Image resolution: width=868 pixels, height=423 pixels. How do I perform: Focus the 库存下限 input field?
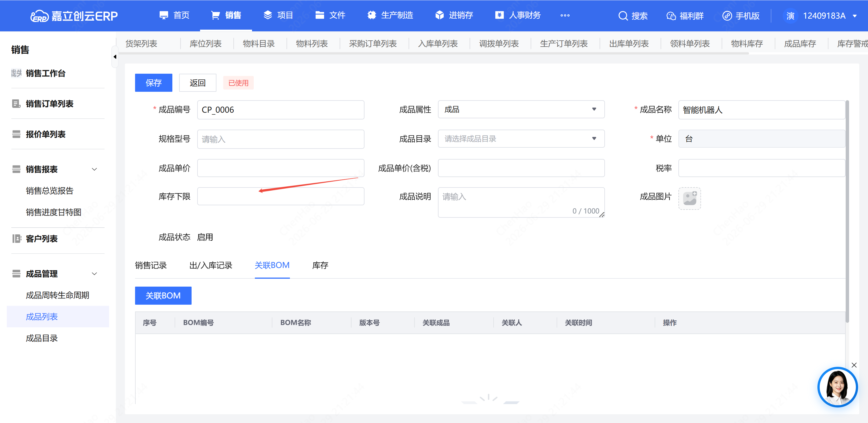coord(281,196)
